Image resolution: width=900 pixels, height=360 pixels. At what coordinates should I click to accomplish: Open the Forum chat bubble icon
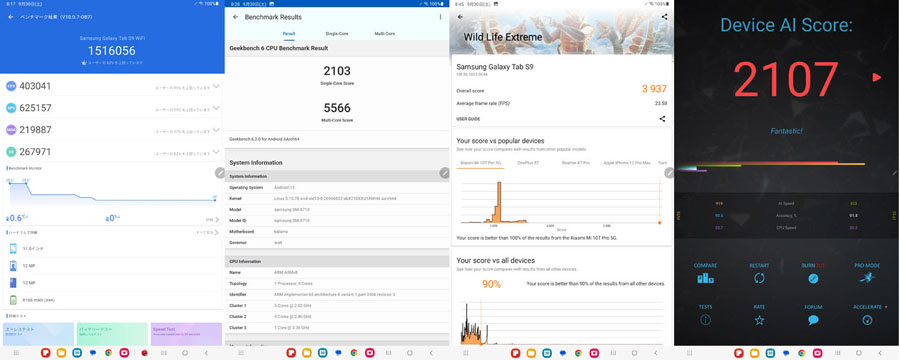(813, 320)
